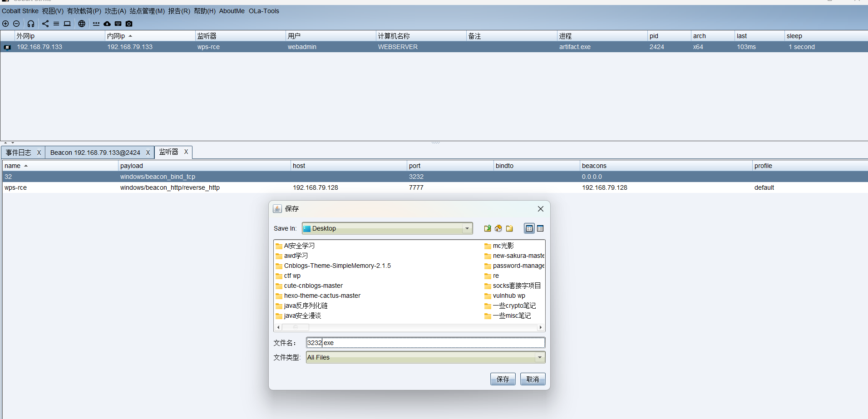Click the file list horizontal scrollbar
The height and width of the screenshot is (419, 868).
tap(409, 327)
